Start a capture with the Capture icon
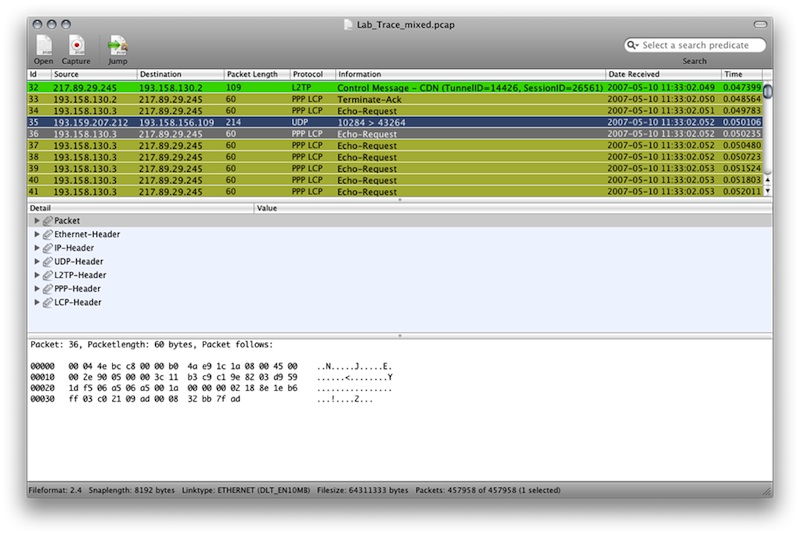This screenshot has height=535, width=800. [x=76, y=45]
